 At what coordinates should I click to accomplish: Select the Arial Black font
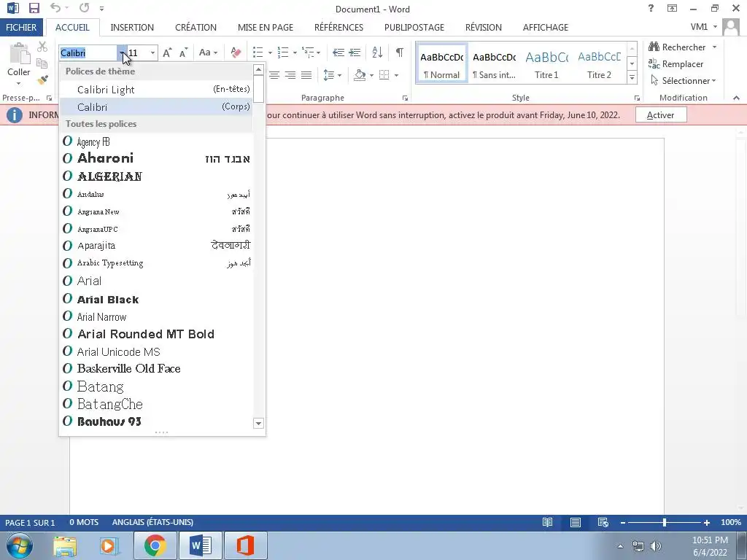click(156, 300)
